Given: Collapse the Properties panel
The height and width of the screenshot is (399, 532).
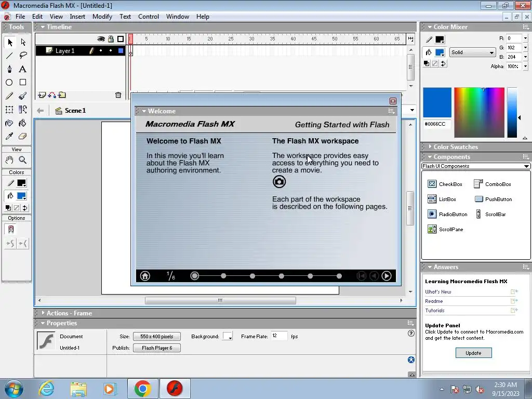Looking at the screenshot, I should point(43,323).
